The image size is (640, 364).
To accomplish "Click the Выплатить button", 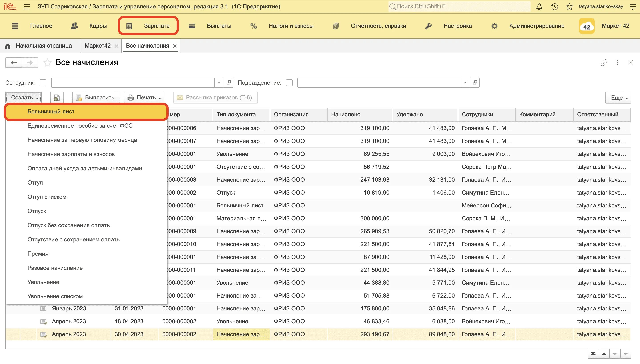I will click(x=96, y=98).
